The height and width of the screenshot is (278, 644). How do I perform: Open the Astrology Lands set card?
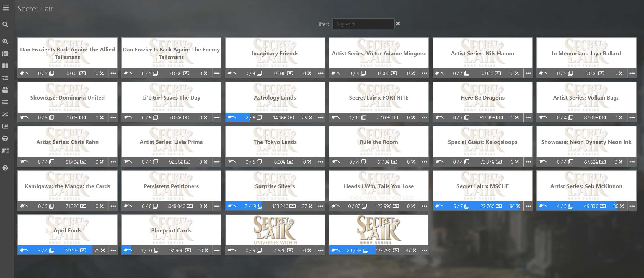275,97
